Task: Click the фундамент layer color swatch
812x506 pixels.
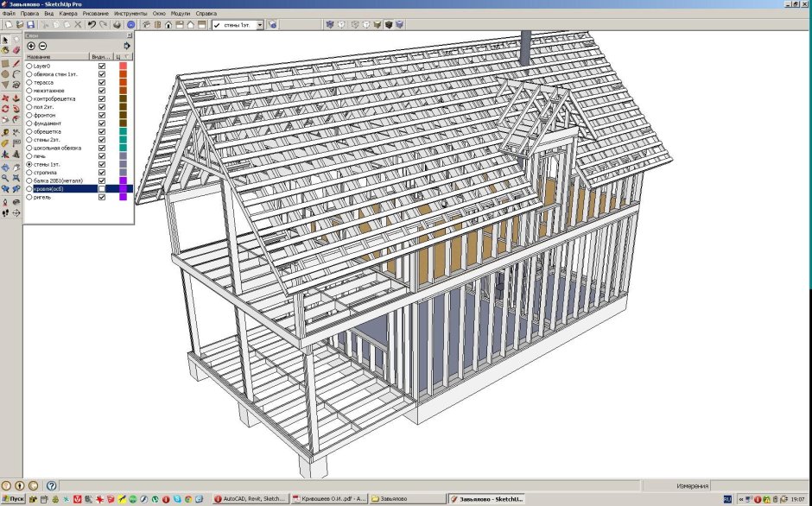Action: 124,123
